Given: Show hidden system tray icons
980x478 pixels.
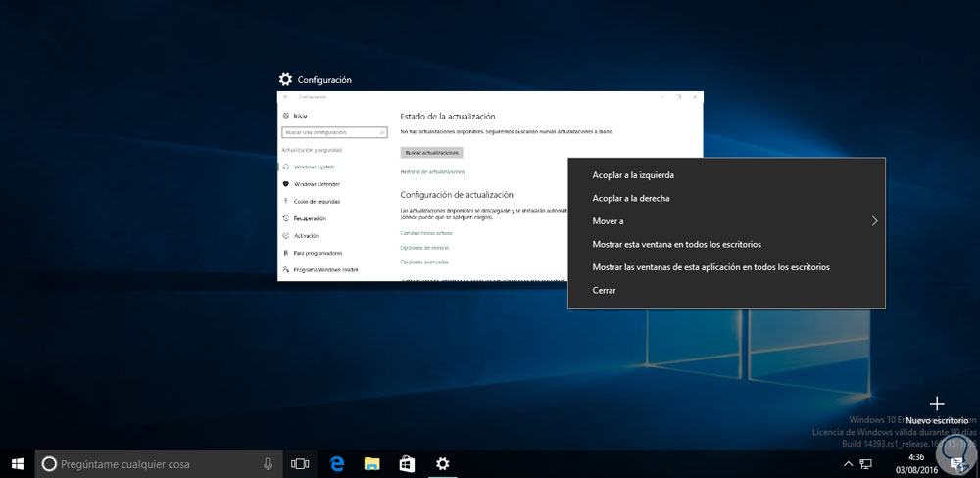Looking at the screenshot, I should tap(847, 463).
